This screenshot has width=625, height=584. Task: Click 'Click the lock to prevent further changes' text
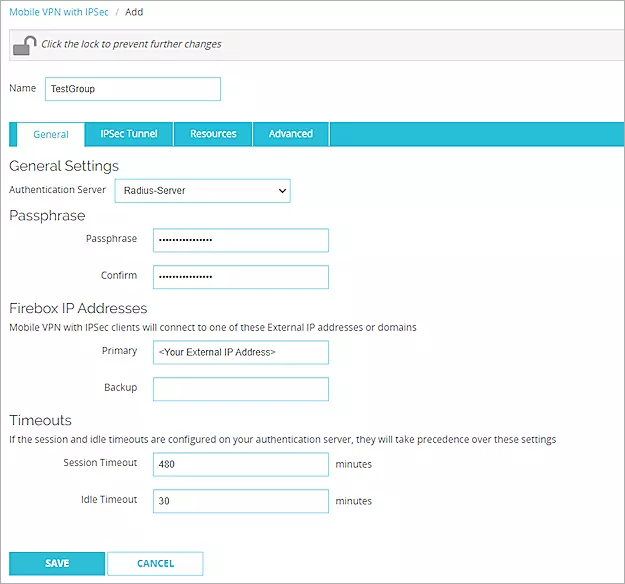click(x=131, y=44)
